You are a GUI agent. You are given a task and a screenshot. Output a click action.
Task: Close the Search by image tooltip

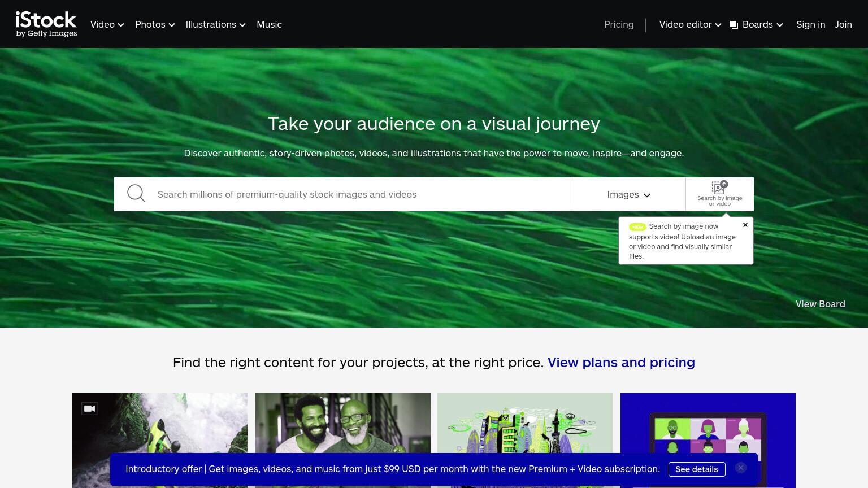click(745, 225)
